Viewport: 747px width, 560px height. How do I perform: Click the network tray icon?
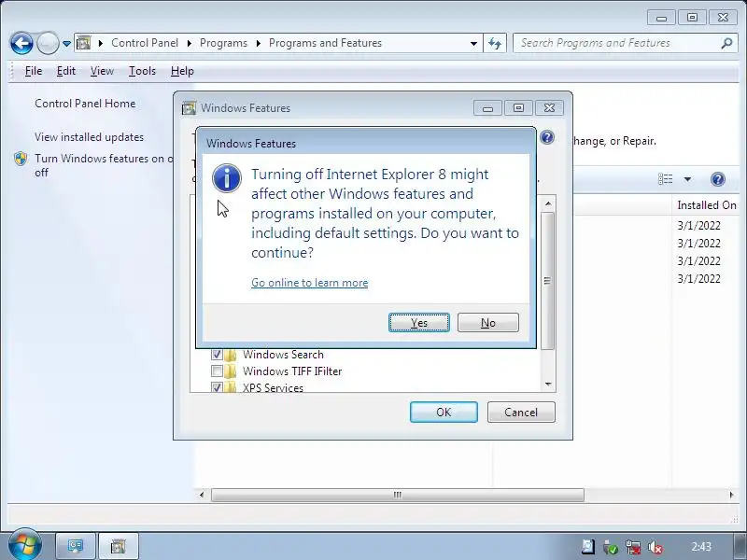tap(633, 547)
